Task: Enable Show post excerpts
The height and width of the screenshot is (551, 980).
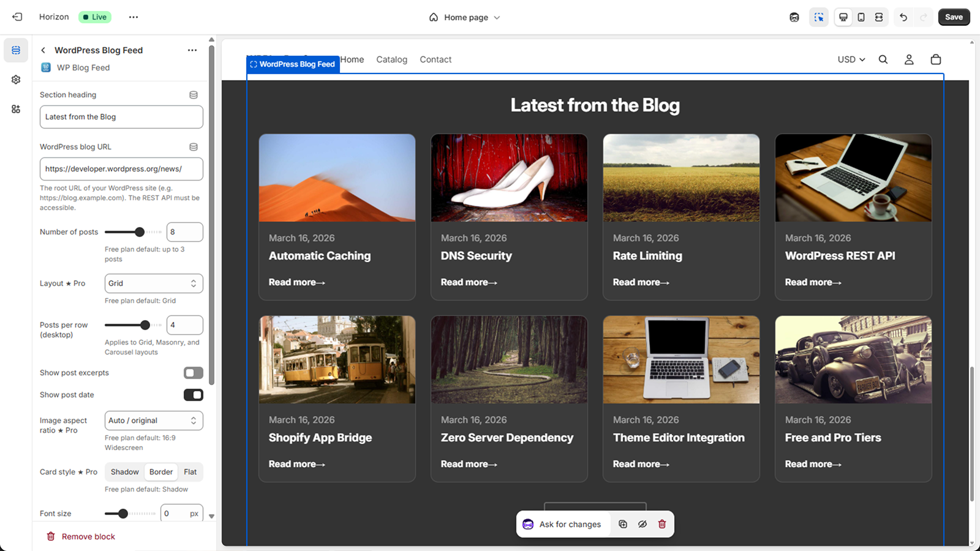Action: pyautogui.click(x=194, y=373)
